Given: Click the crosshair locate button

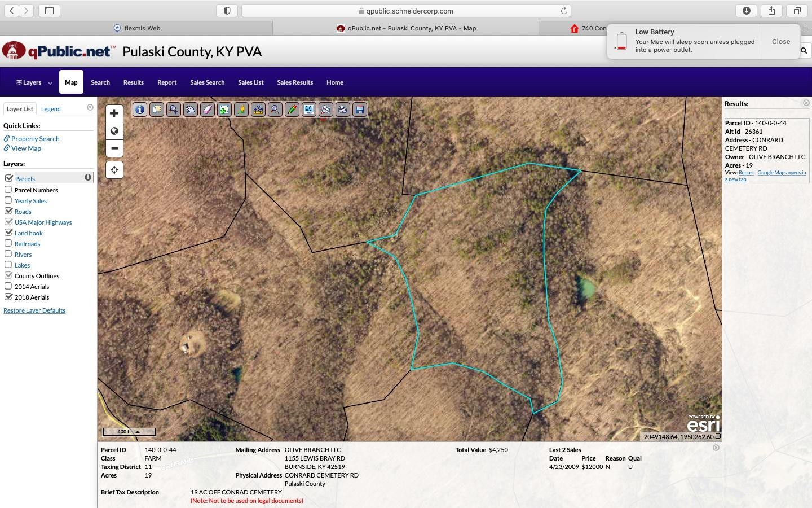Looking at the screenshot, I should pyautogui.click(x=114, y=170).
